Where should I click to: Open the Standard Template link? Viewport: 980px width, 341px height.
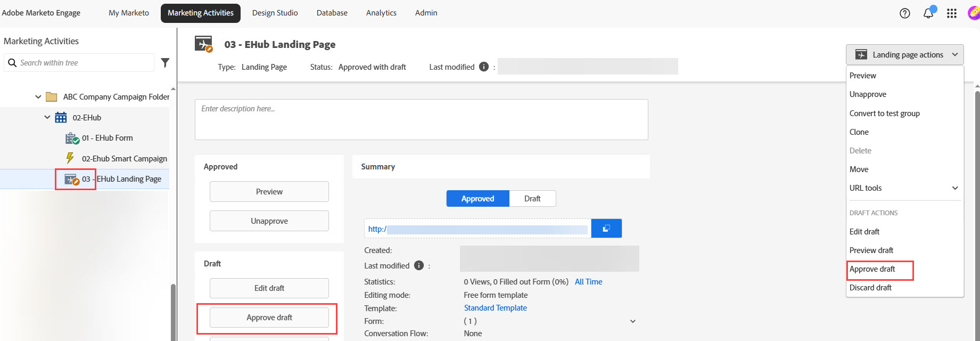point(496,308)
